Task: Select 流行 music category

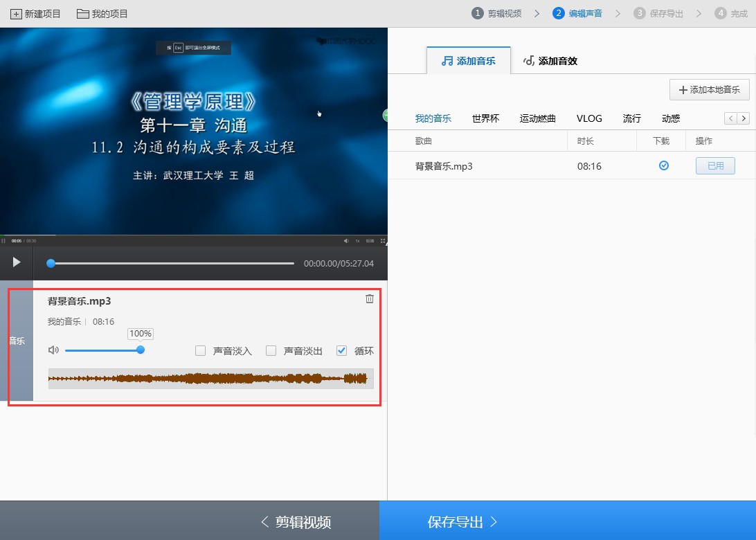Action: pos(631,118)
